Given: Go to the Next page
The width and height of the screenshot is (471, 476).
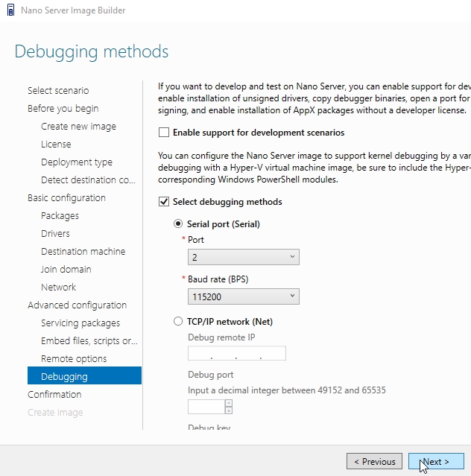Looking at the screenshot, I should click(436, 461).
